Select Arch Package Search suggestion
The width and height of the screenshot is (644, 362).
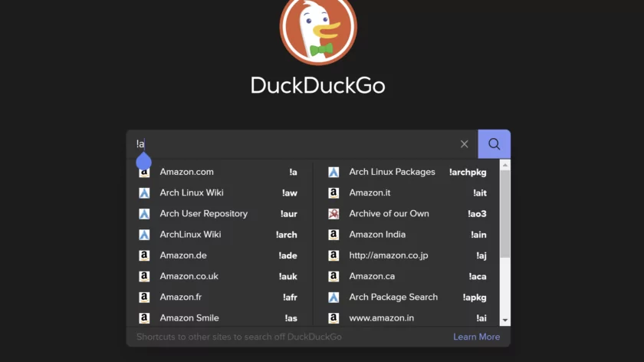[407, 297]
